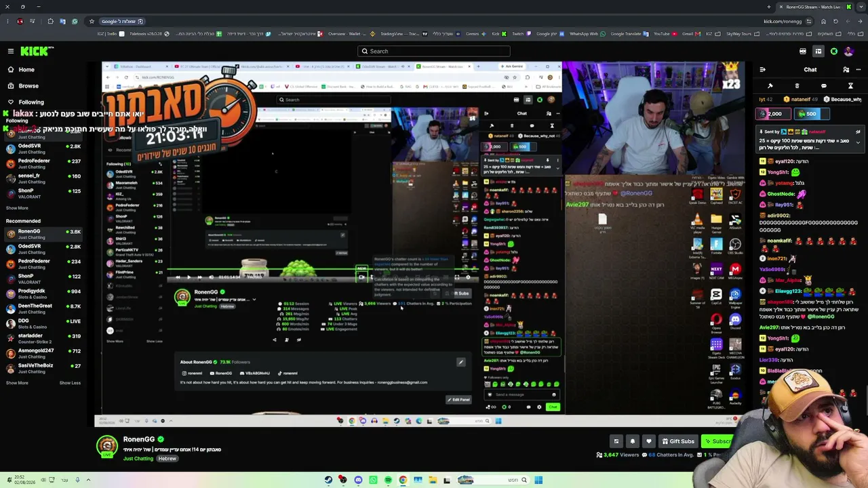Reload the page in the browser

click(x=835, y=21)
